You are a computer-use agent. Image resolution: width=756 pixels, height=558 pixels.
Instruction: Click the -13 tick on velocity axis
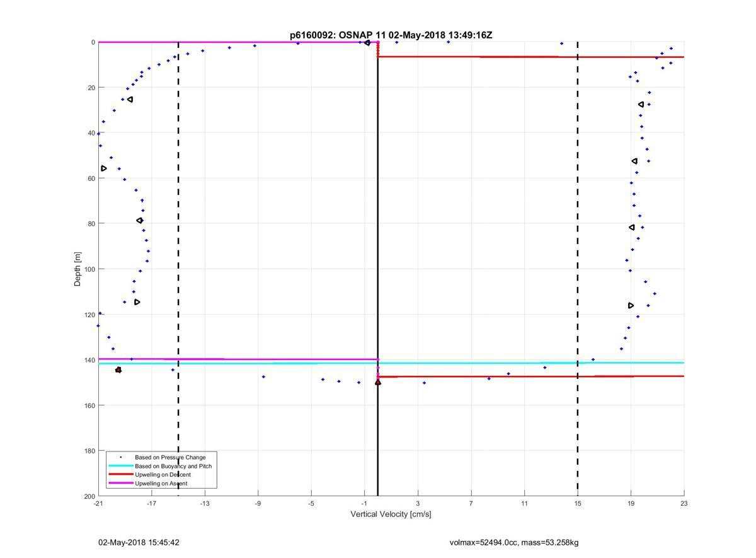click(x=205, y=503)
